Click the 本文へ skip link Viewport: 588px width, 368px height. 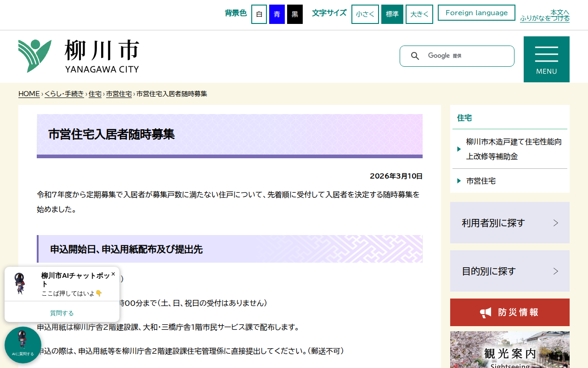(x=560, y=12)
